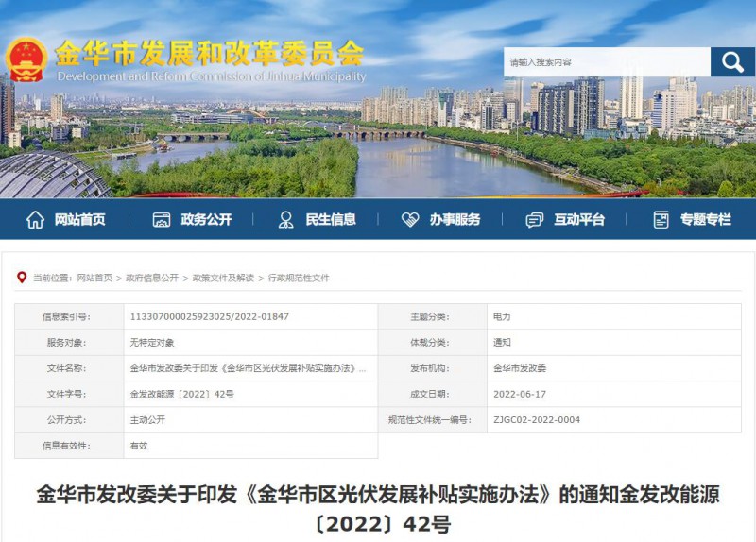Select the 民生信息 navigation item
This screenshot has width=756, height=542.
331,219
